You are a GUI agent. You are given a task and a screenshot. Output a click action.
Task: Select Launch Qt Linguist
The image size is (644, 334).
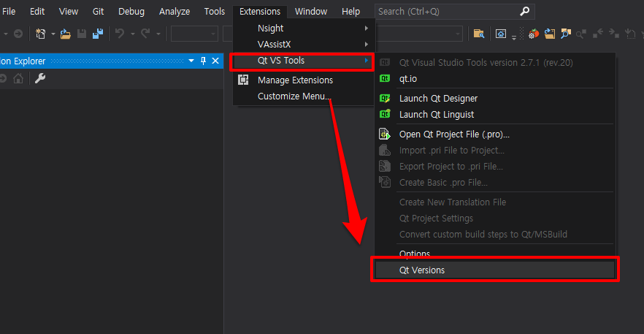(x=495, y=114)
